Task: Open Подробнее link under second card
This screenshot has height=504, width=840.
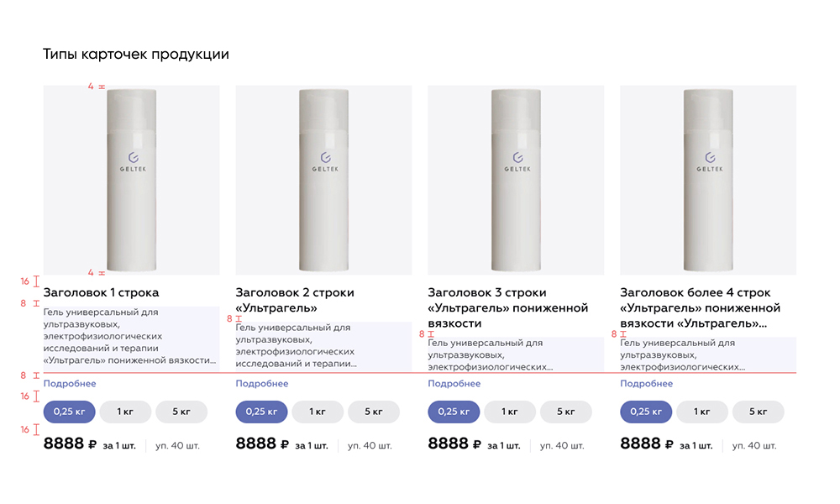Action: [x=262, y=384]
